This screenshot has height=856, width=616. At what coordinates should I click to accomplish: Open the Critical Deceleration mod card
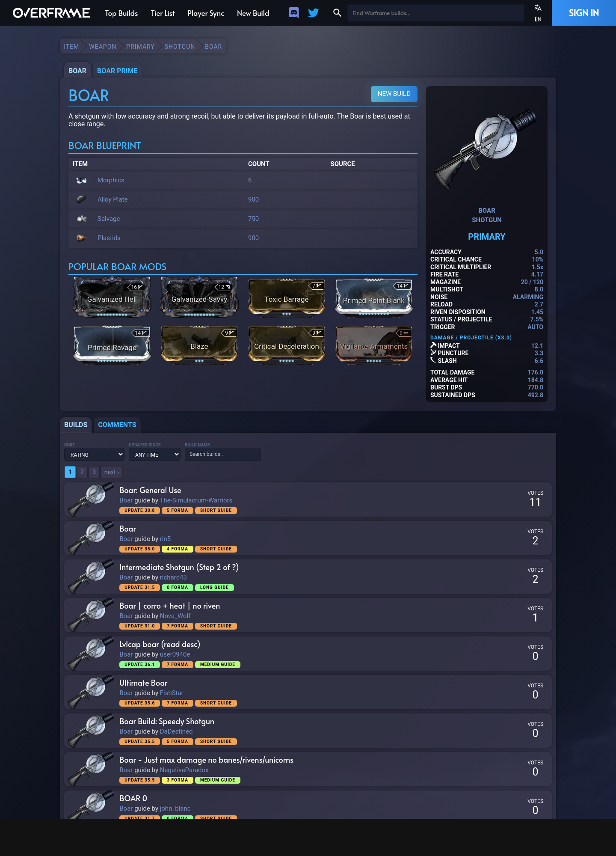(287, 345)
